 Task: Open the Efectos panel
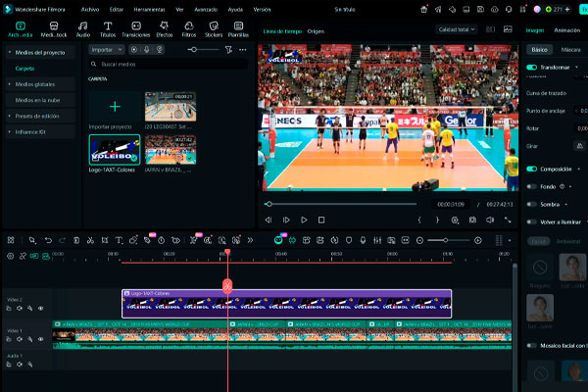(164, 28)
